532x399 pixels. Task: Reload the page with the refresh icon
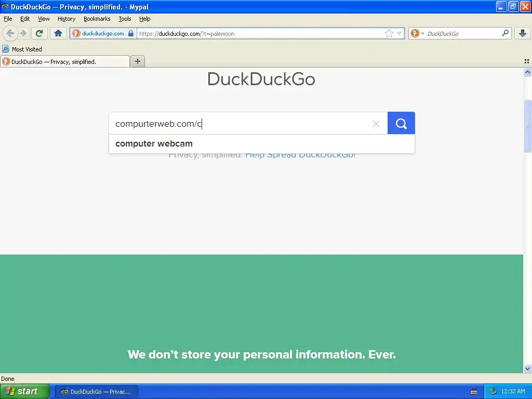point(39,33)
